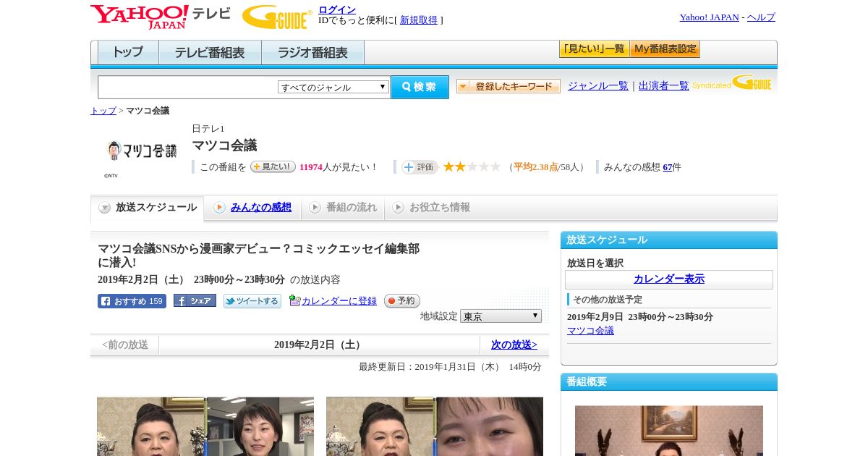Click the 番組概要 sidebar image

pyautogui.click(x=669, y=431)
